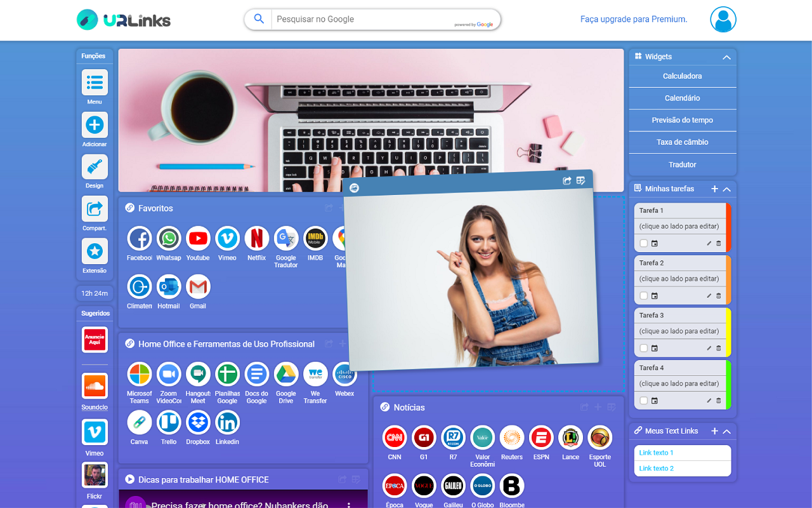Click the user profile avatar
The image size is (812, 508).
coord(723,20)
